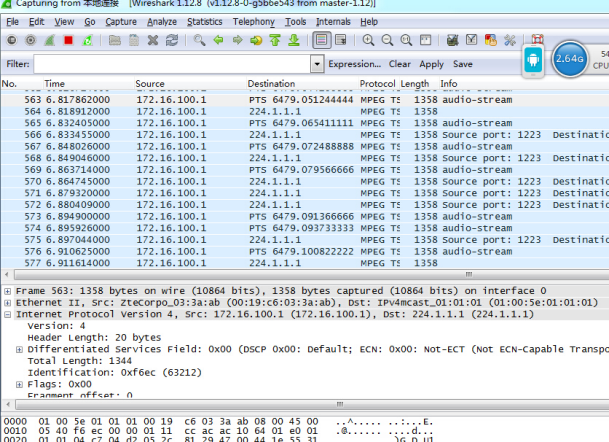Viewport: 609px width, 442px height.
Task: Find a packet magnifier icon
Action: point(199,40)
